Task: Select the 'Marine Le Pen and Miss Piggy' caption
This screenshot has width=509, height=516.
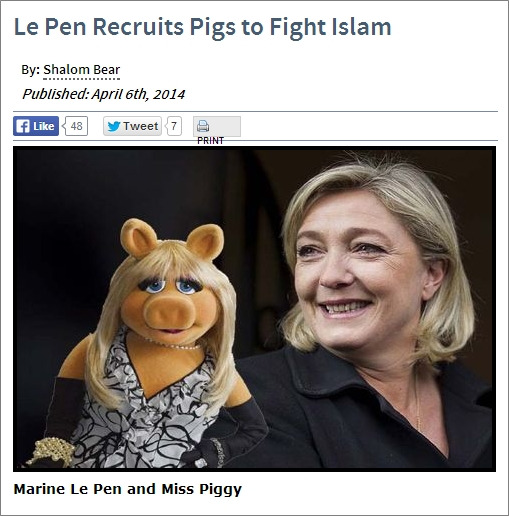Action: pyautogui.click(x=128, y=489)
